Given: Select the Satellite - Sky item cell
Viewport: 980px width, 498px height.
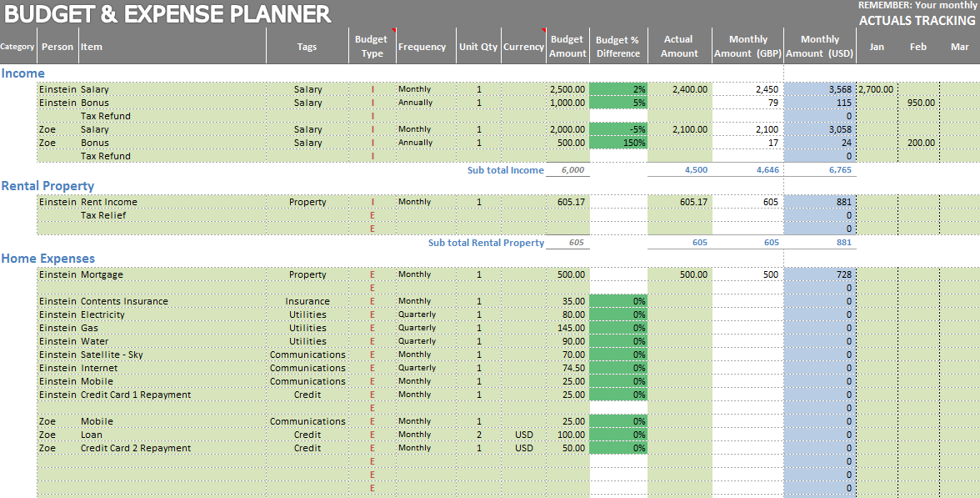Looking at the screenshot, I should tap(112, 355).
